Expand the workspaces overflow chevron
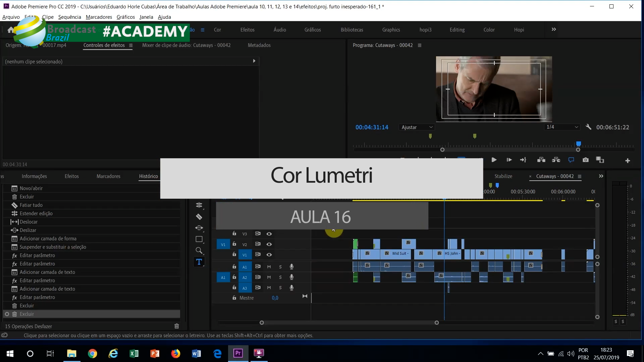This screenshot has width=644, height=362. (554, 29)
